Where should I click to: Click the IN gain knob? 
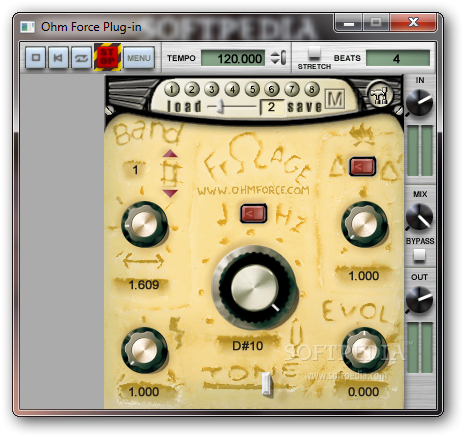(419, 103)
